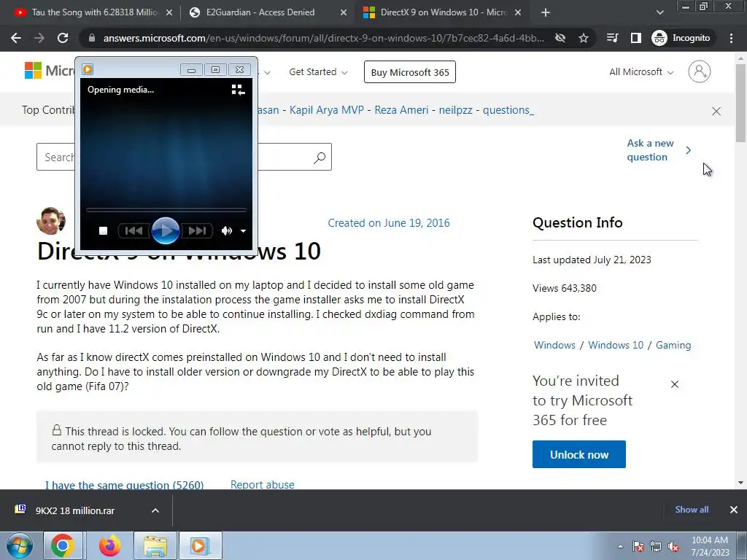Image resolution: width=747 pixels, height=560 pixels.
Task: Click Windows Media Player taskbar icon
Action: point(200,545)
